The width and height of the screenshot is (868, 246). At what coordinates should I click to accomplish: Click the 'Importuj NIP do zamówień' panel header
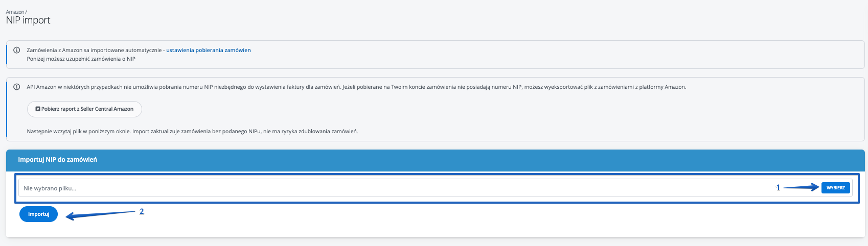point(57,160)
